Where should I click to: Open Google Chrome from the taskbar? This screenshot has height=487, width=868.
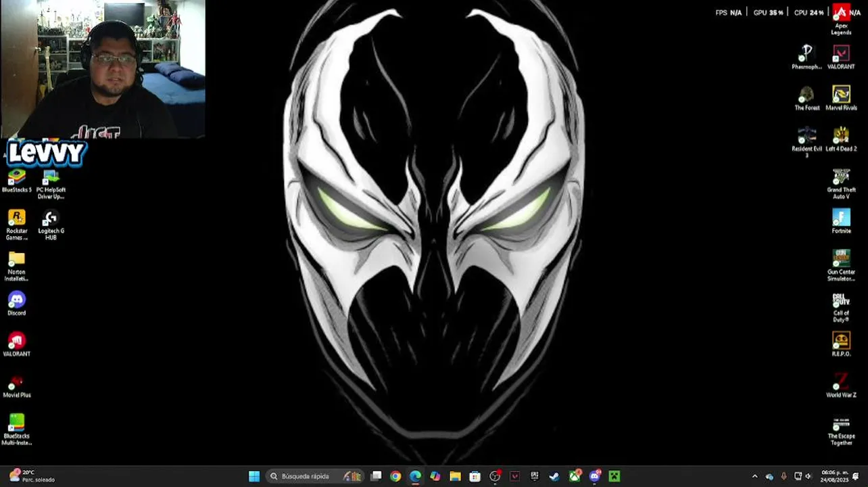coord(395,476)
